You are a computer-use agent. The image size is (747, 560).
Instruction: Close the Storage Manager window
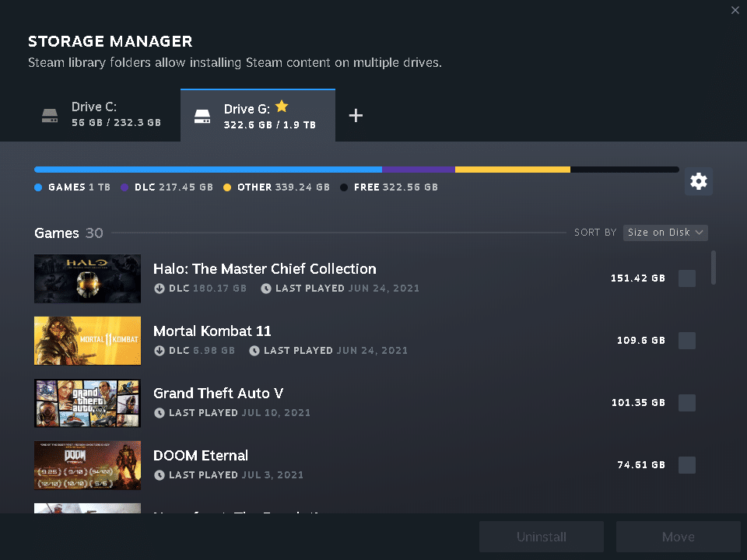pyautogui.click(x=735, y=10)
